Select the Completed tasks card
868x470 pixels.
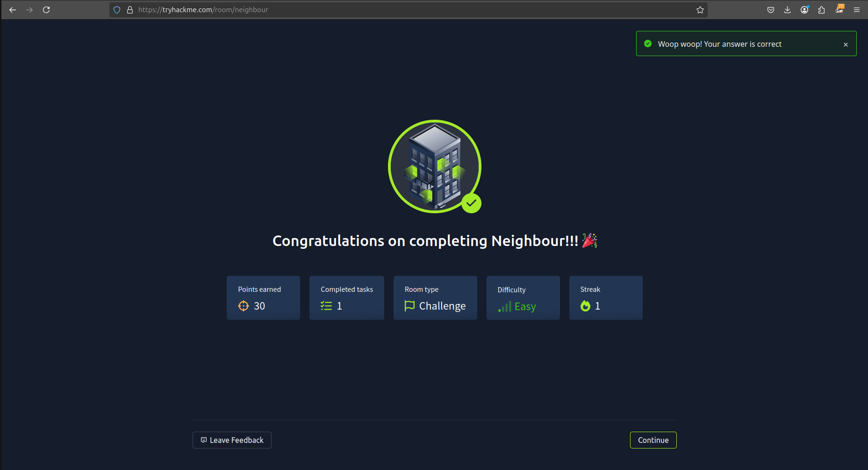(346, 298)
